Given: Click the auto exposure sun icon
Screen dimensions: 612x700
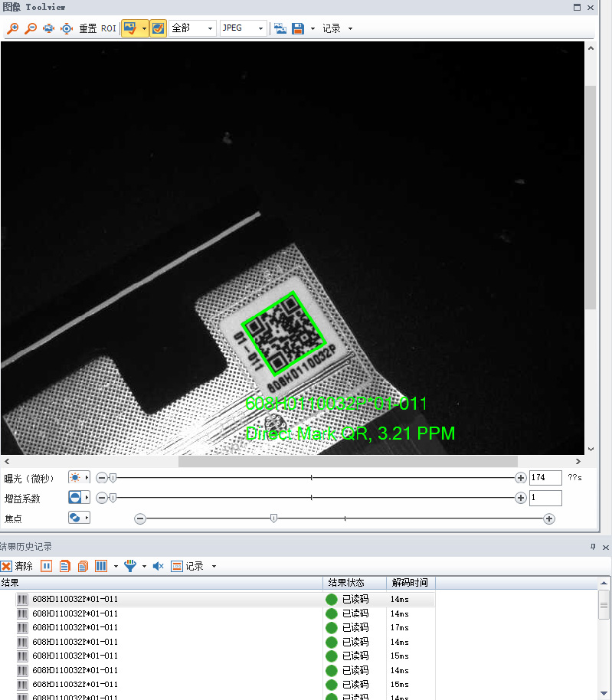Looking at the screenshot, I should click(75, 478).
